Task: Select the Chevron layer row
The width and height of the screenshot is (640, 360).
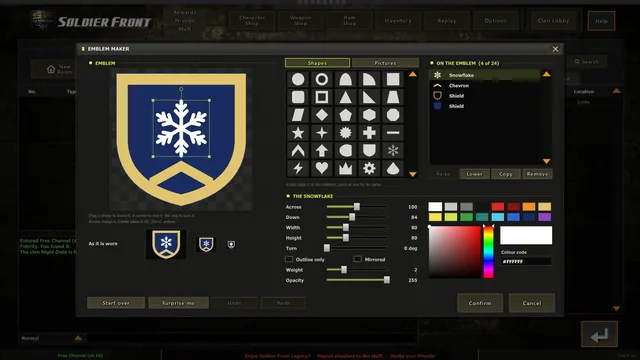Action: [x=485, y=86]
